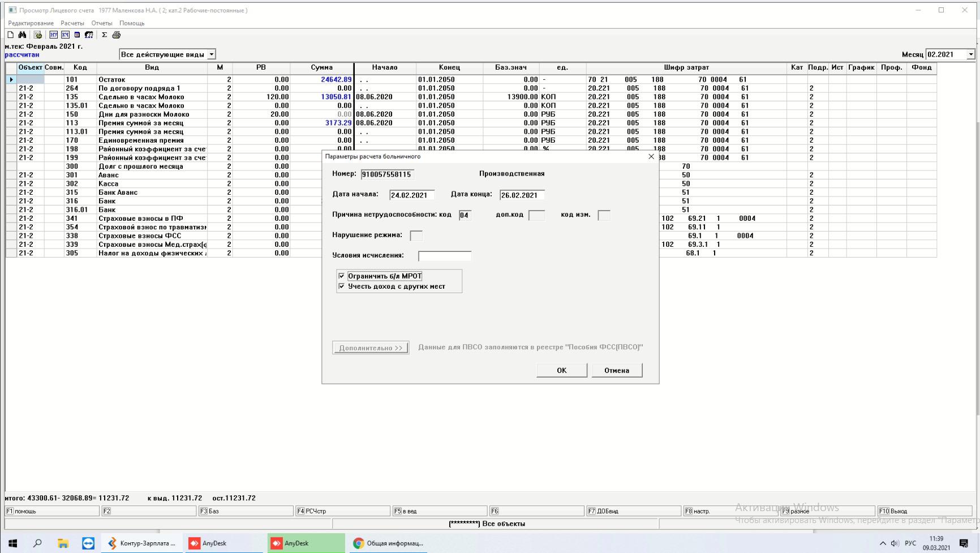Open Chrome window Общая информац...
The height and width of the screenshot is (553, 980).
(389, 543)
